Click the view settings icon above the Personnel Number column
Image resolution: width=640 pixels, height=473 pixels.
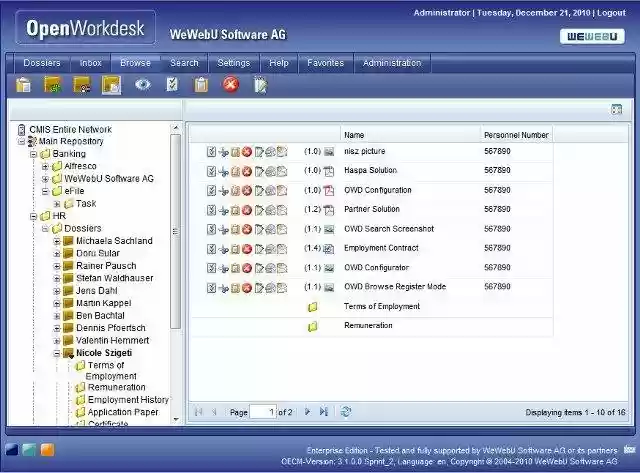pos(616,109)
